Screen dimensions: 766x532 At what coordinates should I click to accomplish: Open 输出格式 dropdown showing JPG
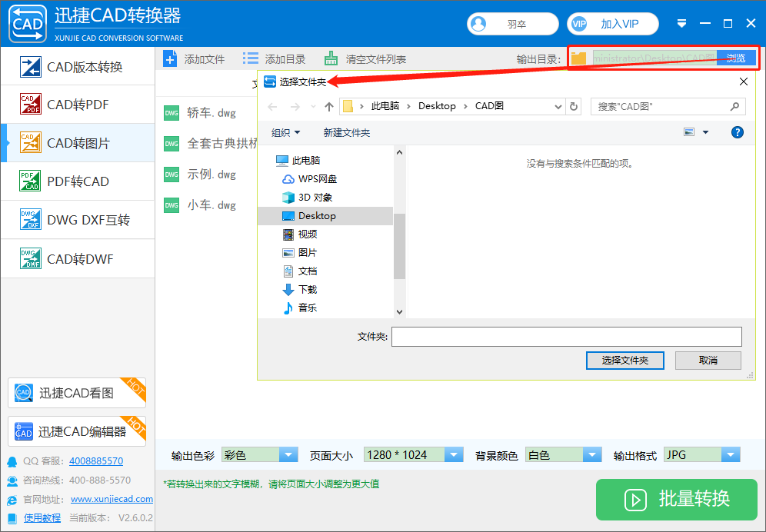click(x=702, y=455)
